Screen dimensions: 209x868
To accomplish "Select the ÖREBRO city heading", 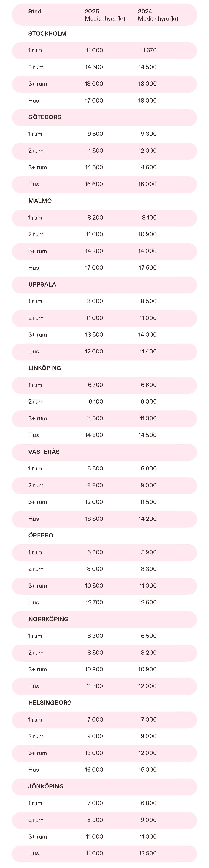I will coord(41,535).
